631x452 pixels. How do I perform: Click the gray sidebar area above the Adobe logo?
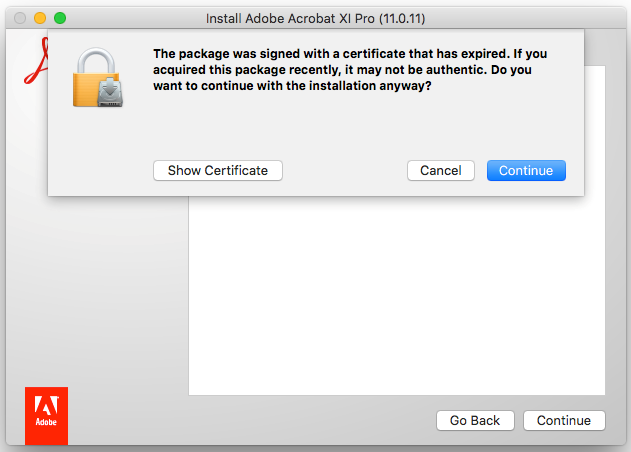pos(100,300)
